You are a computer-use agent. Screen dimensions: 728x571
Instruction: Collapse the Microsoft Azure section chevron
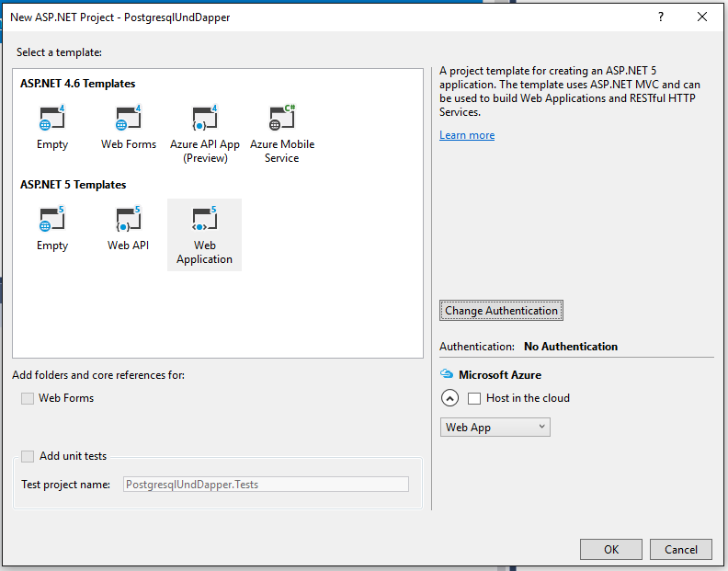click(449, 398)
